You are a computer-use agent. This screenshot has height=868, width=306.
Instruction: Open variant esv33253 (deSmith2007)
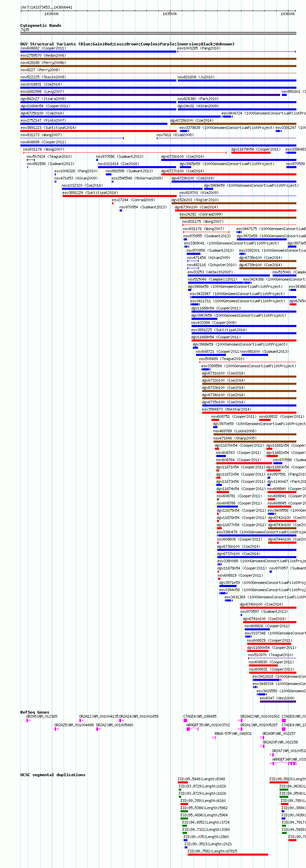tap(210, 272)
